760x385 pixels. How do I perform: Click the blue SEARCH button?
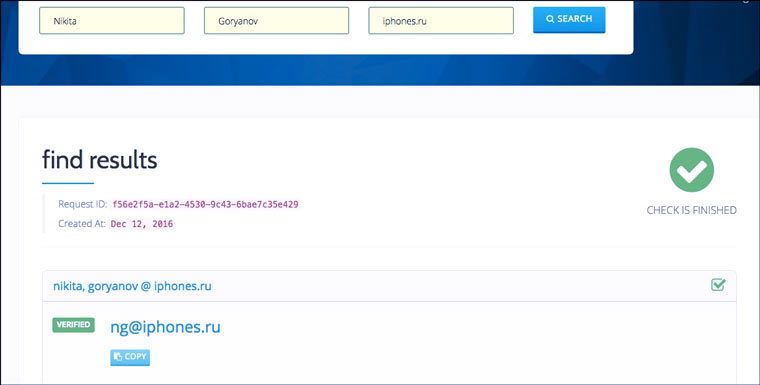(x=569, y=20)
